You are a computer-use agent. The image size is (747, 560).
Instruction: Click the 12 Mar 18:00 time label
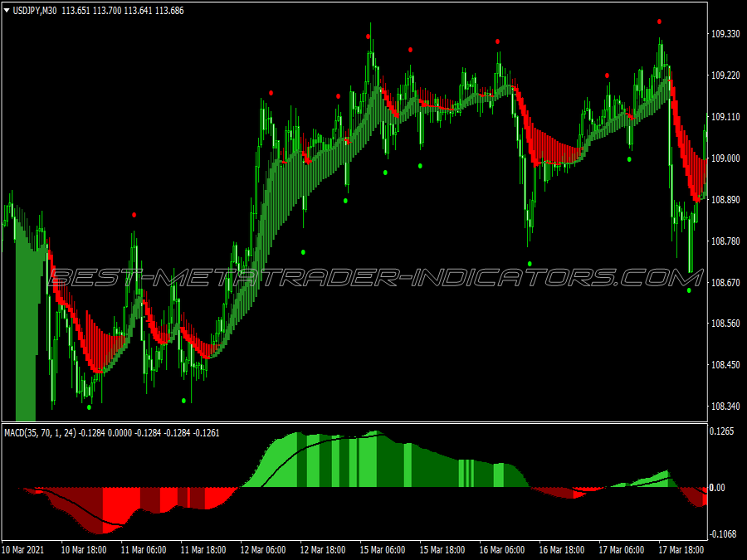click(x=323, y=549)
